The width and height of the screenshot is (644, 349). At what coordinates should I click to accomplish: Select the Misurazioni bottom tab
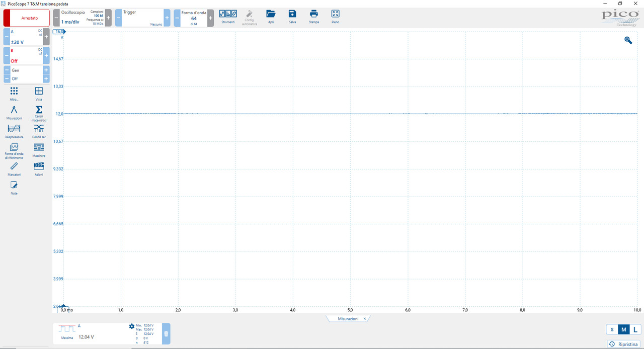pos(348,319)
